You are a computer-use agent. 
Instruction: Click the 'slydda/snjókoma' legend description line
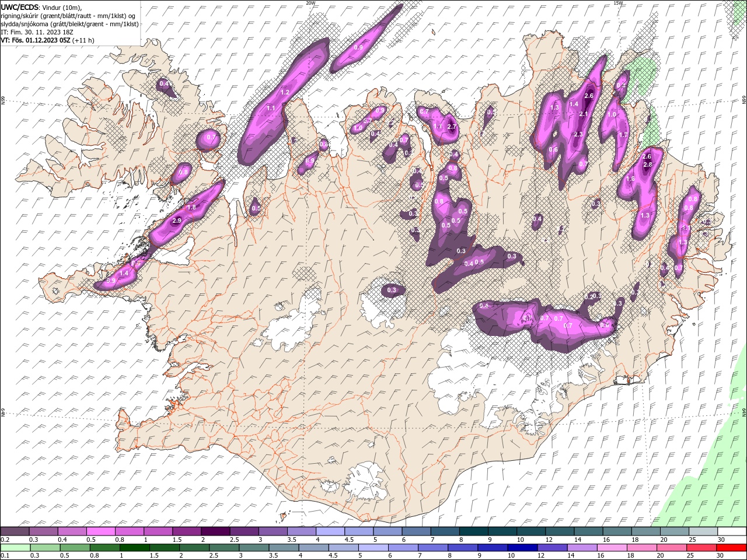tap(70, 24)
